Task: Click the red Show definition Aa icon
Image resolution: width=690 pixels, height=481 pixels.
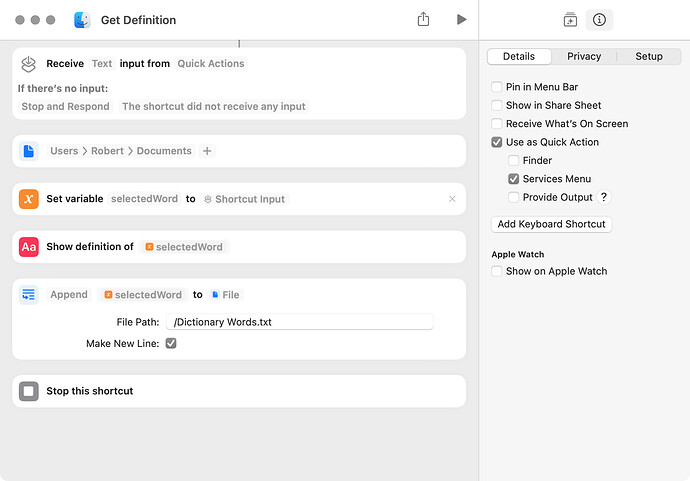Action: [29, 247]
